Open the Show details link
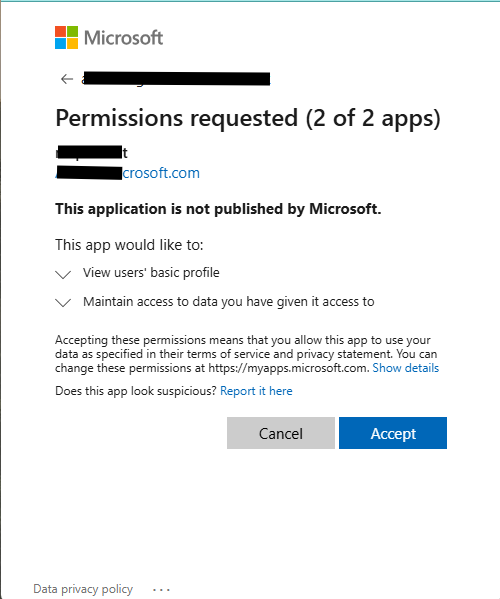The height and width of the screenshot is (599, 500). (406, 368)
